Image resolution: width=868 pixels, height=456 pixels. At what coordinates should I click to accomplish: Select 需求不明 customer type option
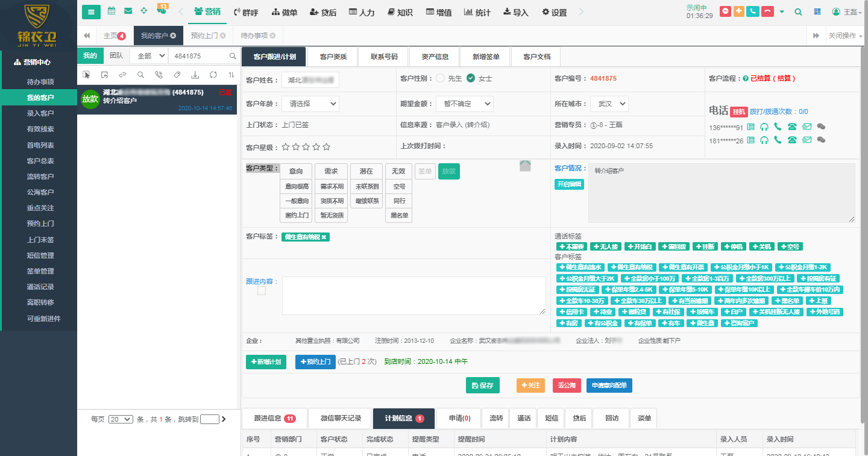click(x=332, y=187)
